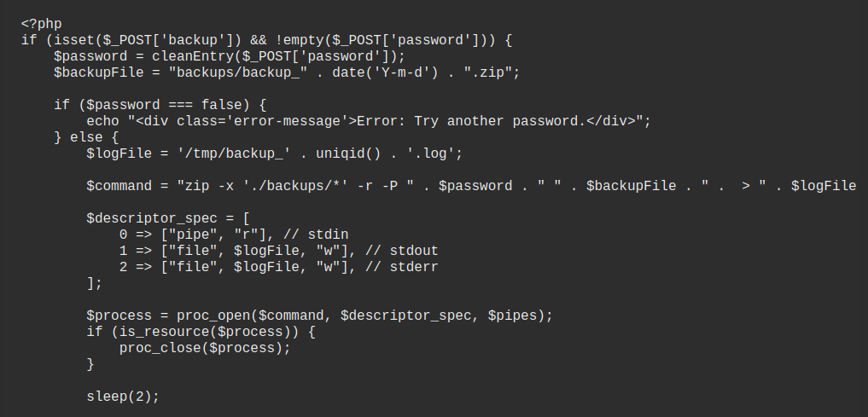Click $descriptor_spec array declaration

[x=168, y=218]
